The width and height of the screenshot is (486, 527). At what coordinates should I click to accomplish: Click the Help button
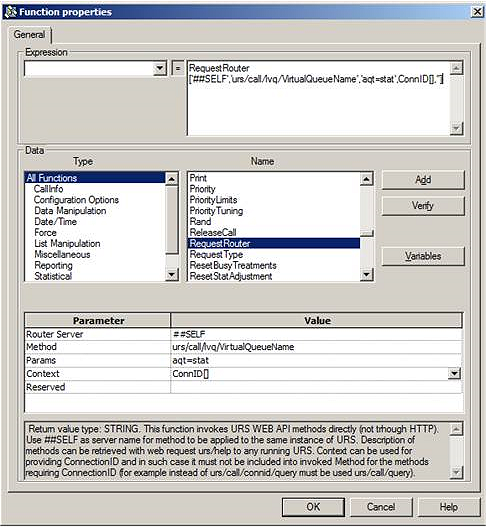(449, 507)
